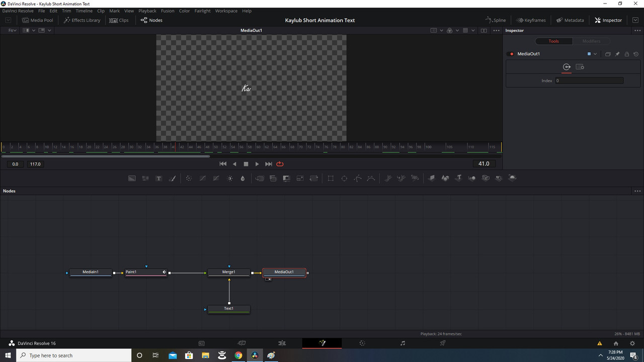Open the Fit zoom dropdown in the viewer

tap(11, 30)
